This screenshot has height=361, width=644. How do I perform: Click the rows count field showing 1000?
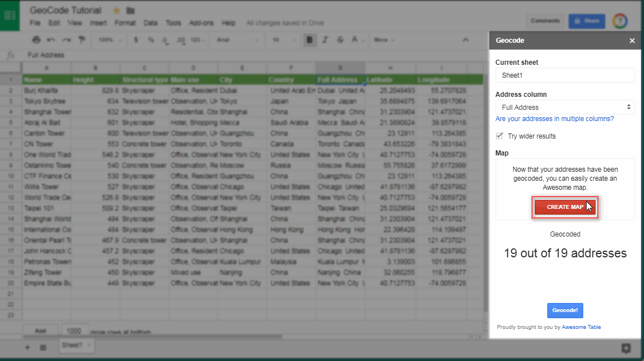pos(74,331)
